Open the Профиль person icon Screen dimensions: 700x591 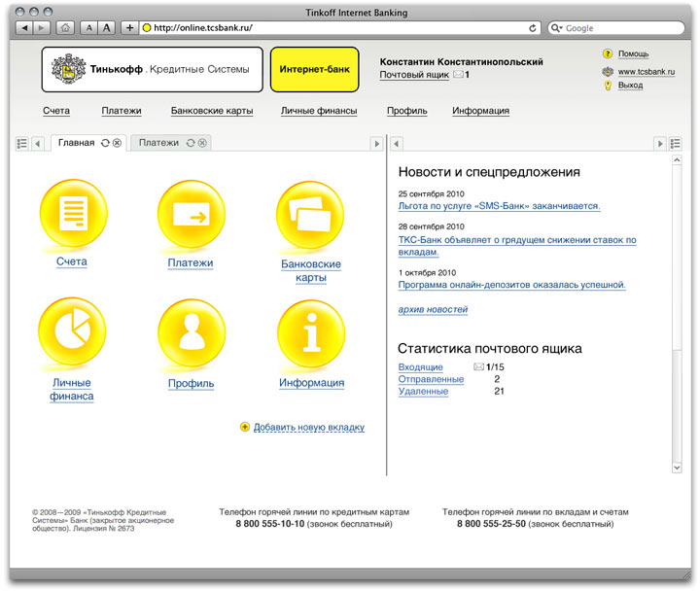coord(191,333)
